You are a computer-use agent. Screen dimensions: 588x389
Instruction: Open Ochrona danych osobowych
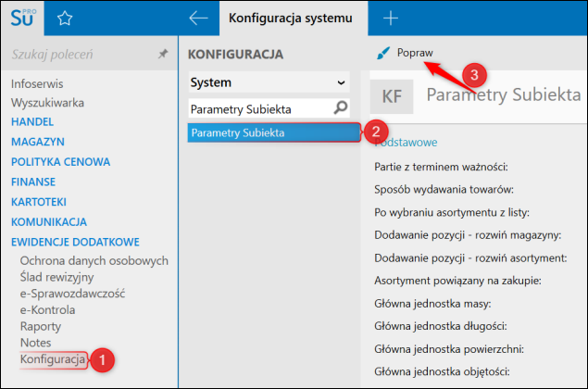click(94, 260)
